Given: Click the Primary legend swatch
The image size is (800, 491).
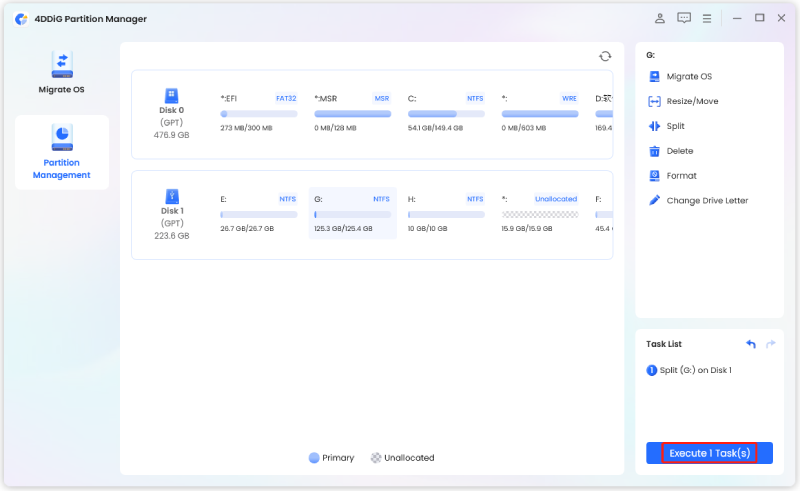Looking at the screenshot, I should point(314,458).
